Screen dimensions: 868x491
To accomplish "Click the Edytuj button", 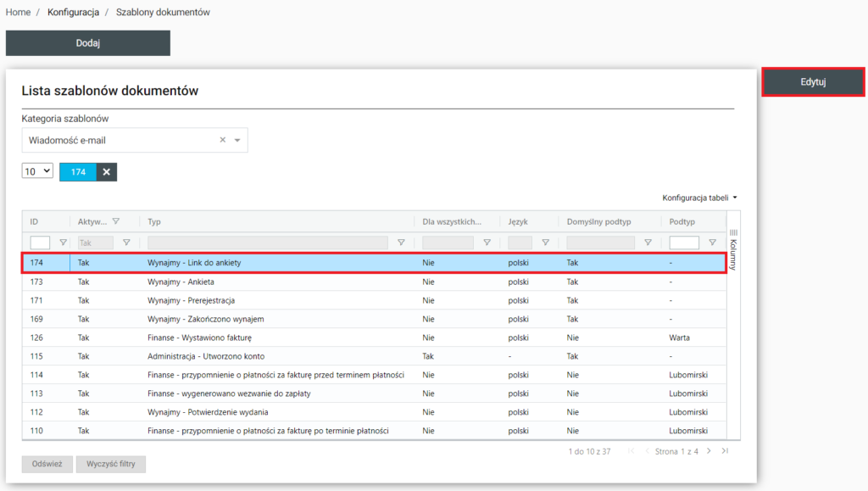I will click(813, 82).
